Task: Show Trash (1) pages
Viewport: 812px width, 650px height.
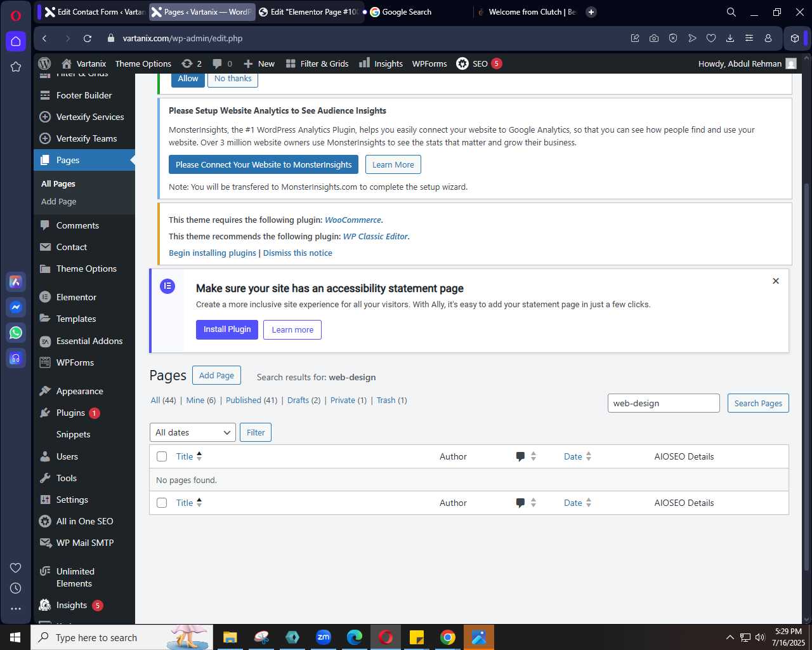Action: pos(392,401)
